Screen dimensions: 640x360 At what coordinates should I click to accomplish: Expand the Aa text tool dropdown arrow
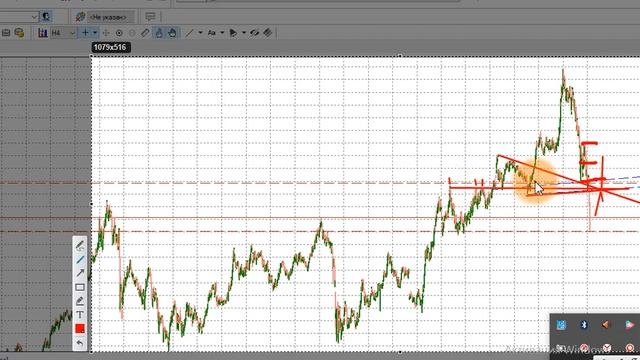[222, 33]
